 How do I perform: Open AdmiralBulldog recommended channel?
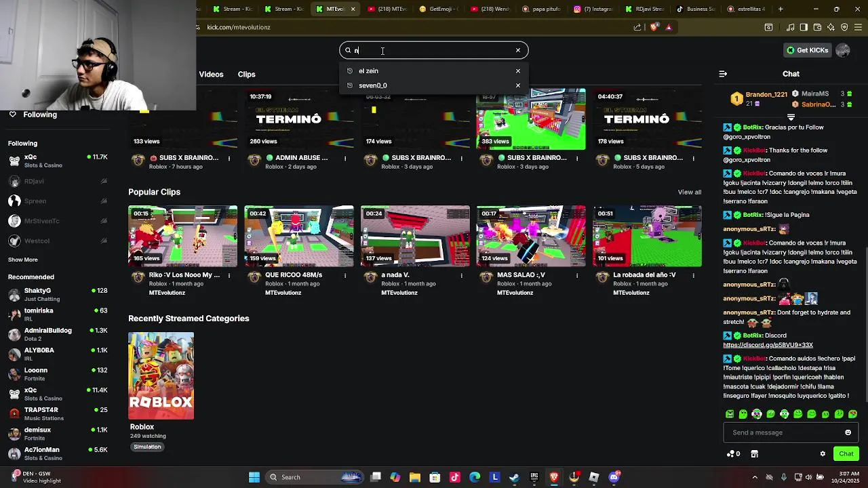(58, 334)
